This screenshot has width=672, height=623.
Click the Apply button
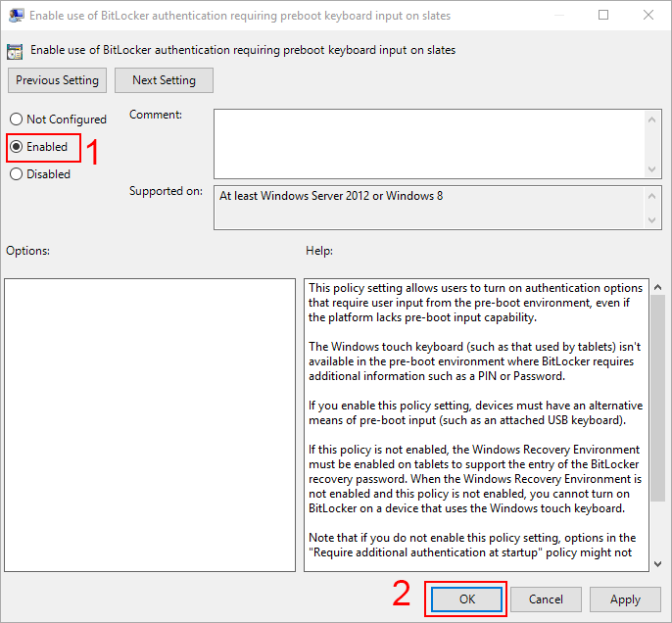[625, 599]
